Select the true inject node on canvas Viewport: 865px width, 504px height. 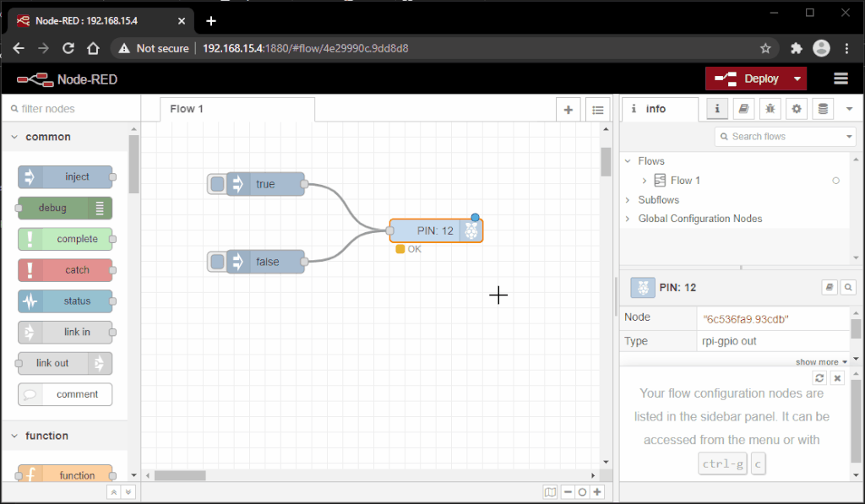[x=265, y=184]
